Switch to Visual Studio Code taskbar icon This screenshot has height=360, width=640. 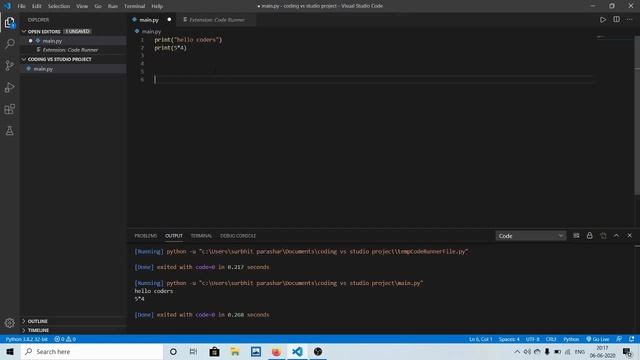click(297, 351)
